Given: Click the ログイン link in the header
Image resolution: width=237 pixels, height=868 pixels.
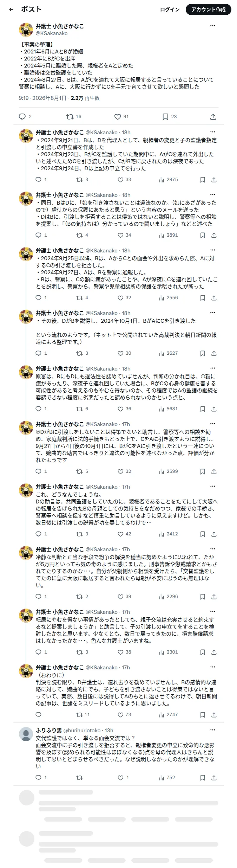Looking at the screenshot, I should (x=170, y=9).
